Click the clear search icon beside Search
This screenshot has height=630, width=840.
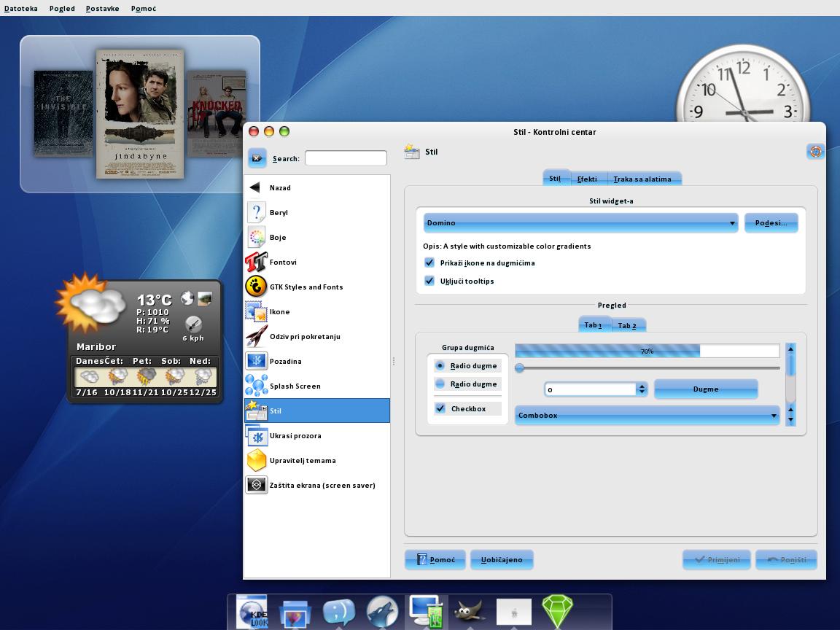[257, 158]
